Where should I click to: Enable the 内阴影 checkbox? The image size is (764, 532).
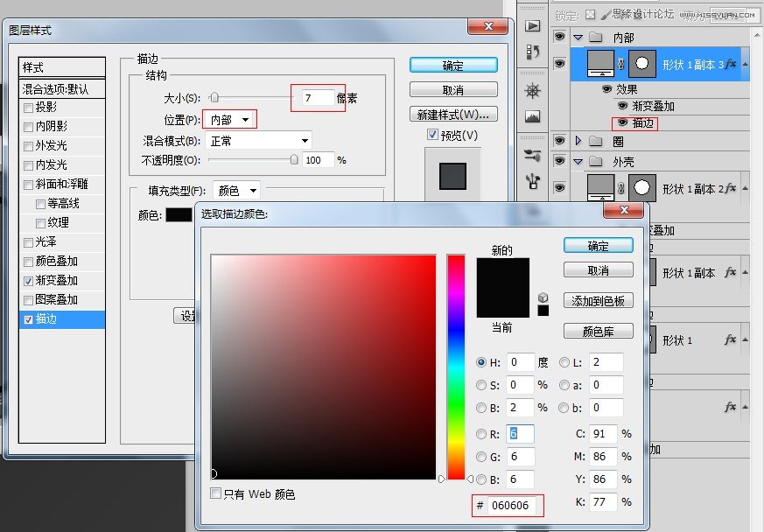(28, 127)
